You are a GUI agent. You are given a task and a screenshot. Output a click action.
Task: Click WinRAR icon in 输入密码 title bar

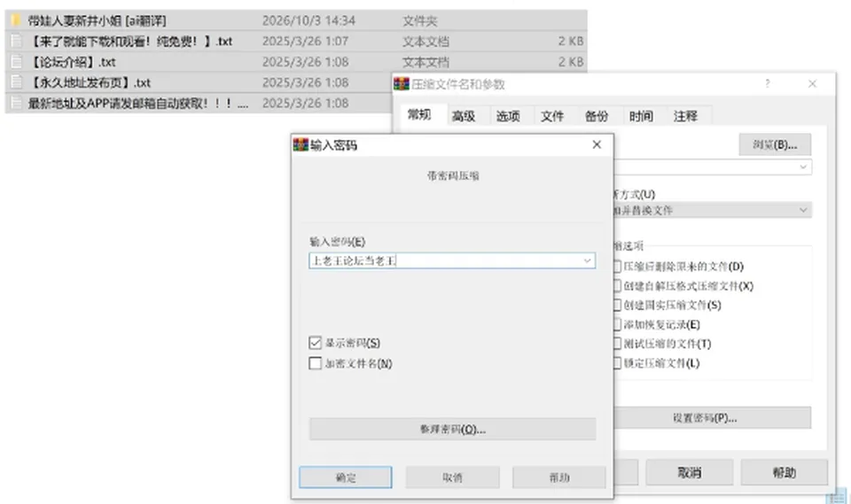pos(301,145)
